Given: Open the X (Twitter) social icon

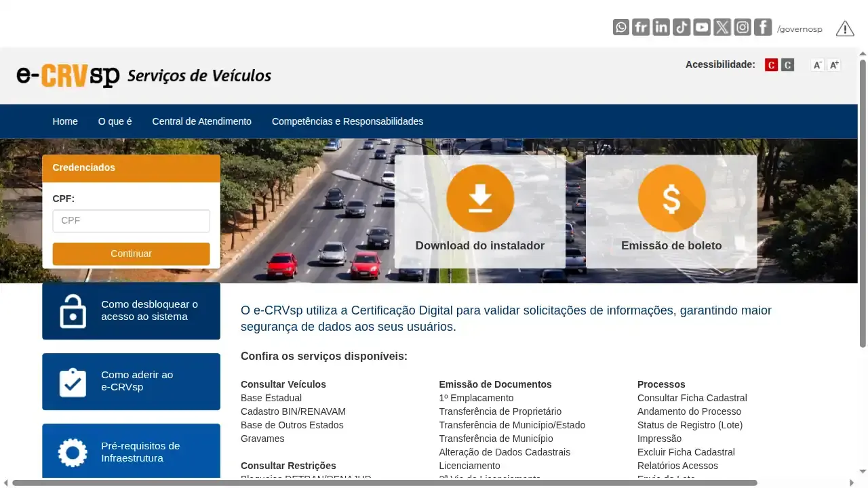Looking at the screenshot, I should point(722,27).
